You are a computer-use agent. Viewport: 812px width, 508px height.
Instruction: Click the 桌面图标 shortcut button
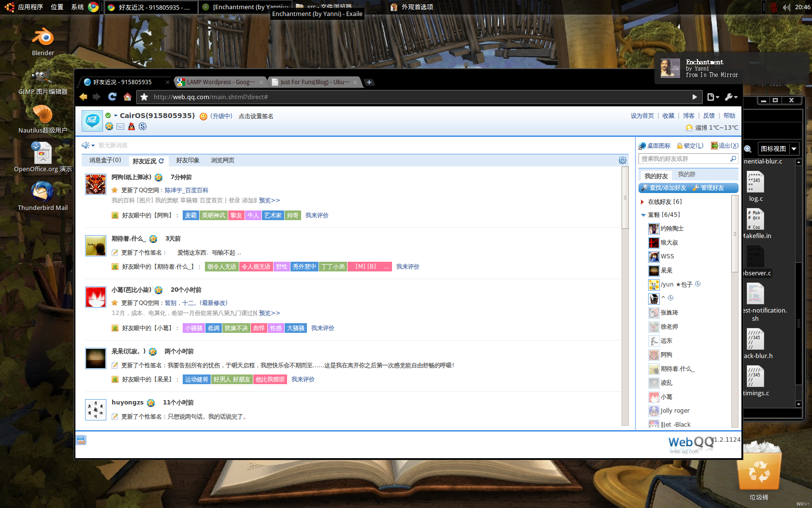[x=654, y=146]
